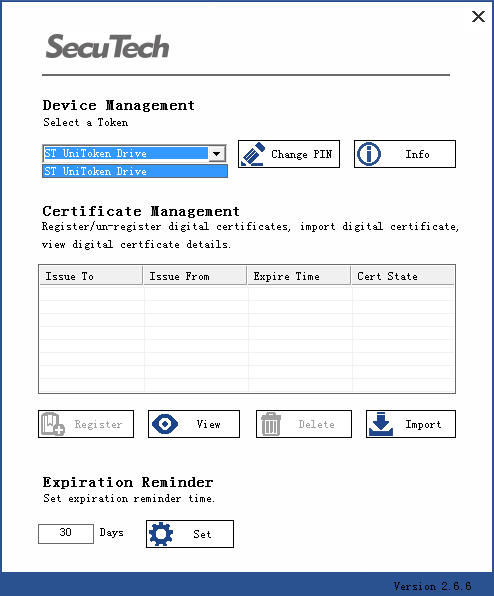The image size is (494, 596).
Task: Sort by Cert State column header
Action: [x=403, y=276]
